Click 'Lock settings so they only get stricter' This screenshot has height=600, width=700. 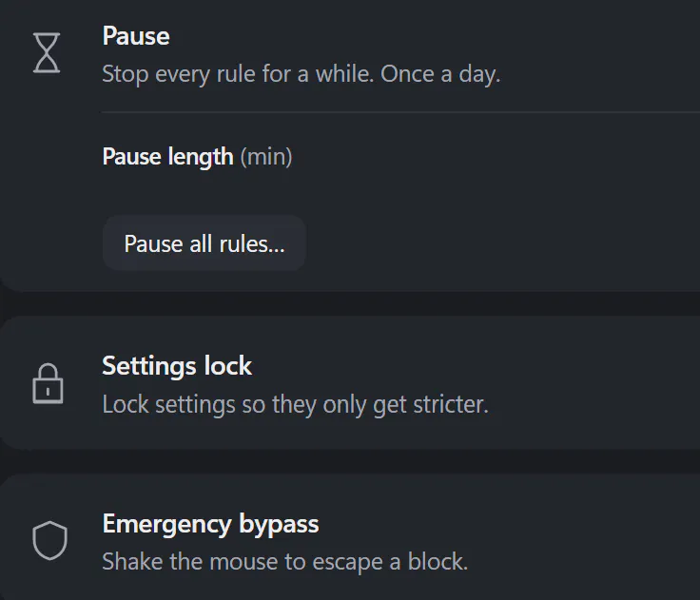click(295, 404)
